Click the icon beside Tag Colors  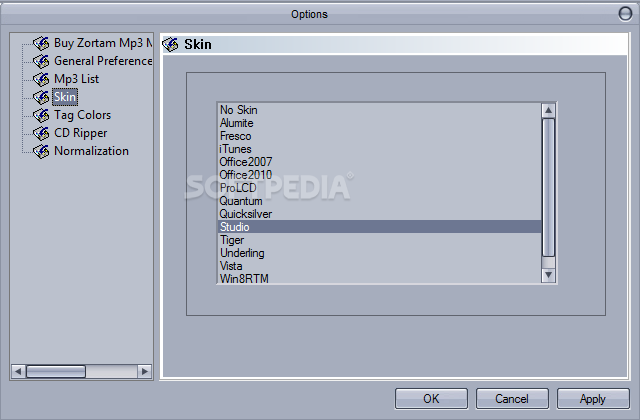[41, 115]
